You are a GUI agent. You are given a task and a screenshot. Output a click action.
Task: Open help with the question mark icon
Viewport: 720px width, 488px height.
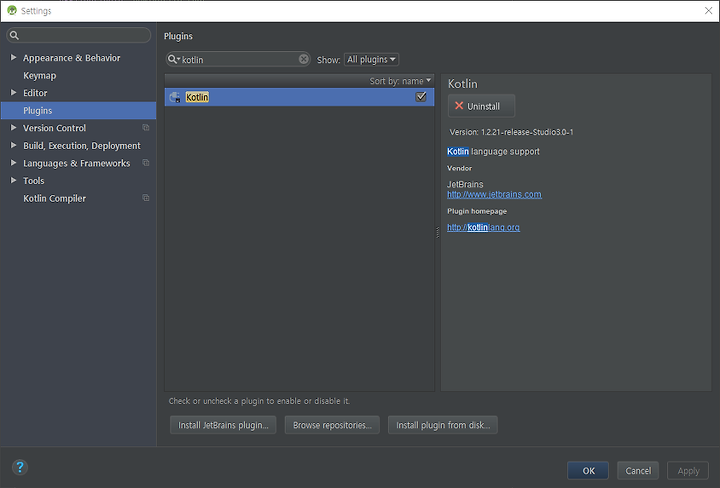click(20, 467)
